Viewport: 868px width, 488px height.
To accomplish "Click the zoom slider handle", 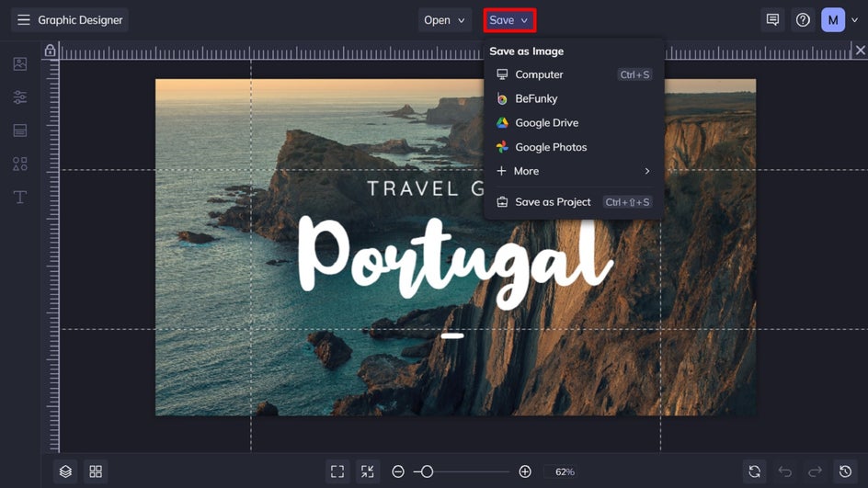I will tap(427, 471).
